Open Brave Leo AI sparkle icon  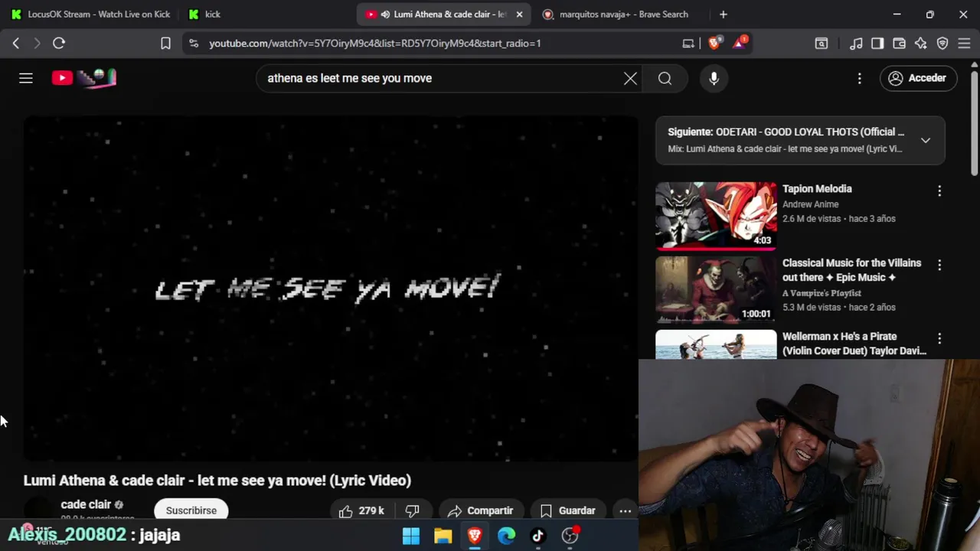coord(921,44)
